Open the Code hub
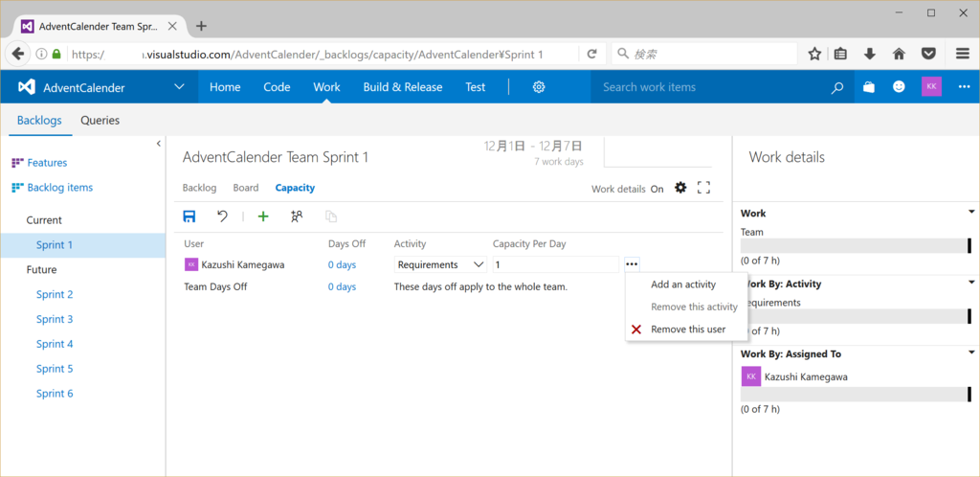The image size is (980, 477). [277, 87]
